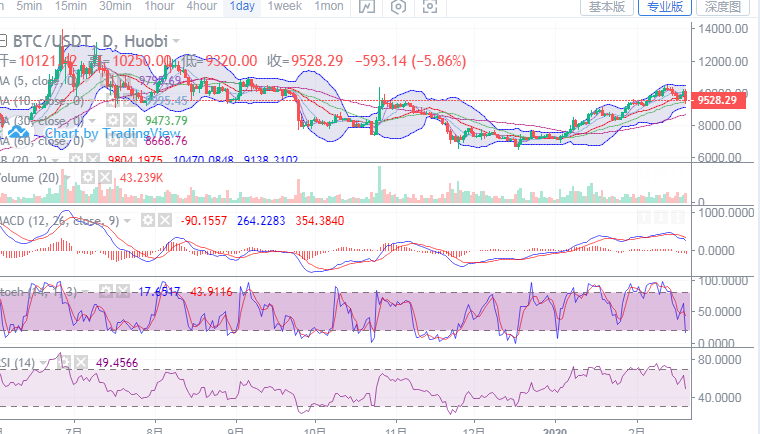
Task: Switch to 专业版 professional version
Action: 665,7
